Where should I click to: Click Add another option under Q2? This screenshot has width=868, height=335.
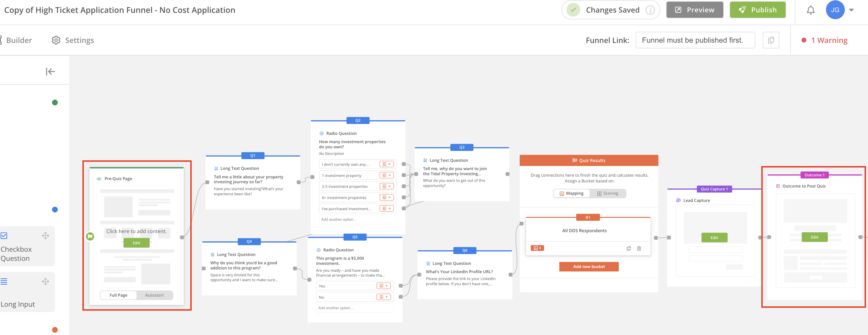339,220
